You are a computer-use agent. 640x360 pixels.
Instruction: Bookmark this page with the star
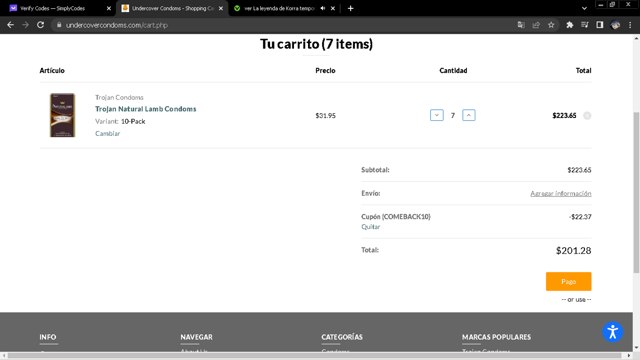click(551, 25)
